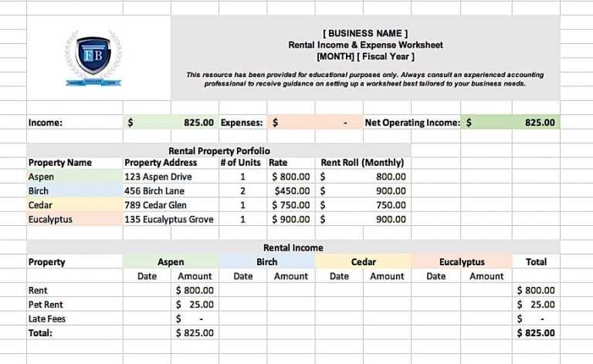Select the orange Eucalyptus column header

[x=462, y=262]
